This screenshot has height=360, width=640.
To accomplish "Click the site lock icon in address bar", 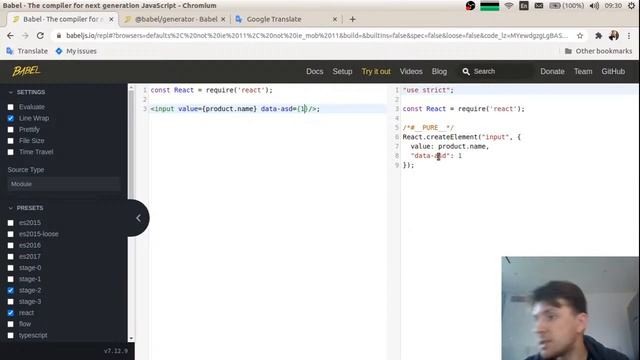I will [x=59, y=36].
